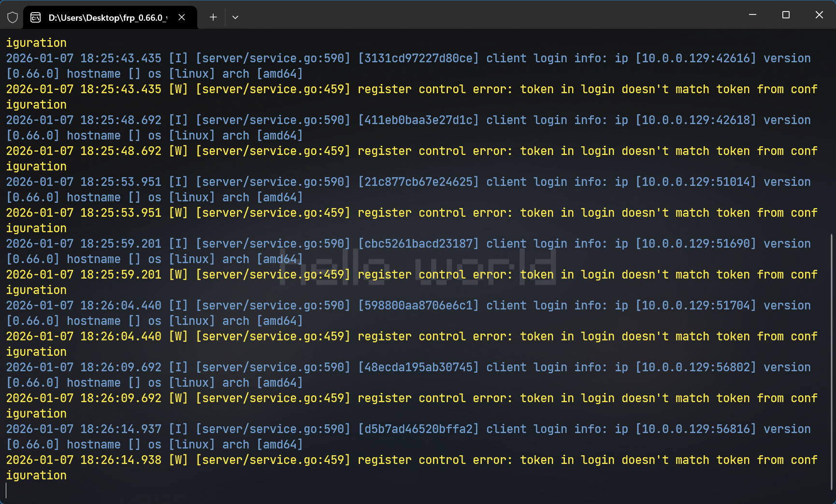The width and height of the screenshot is (836, 504).
Task: Click the IP address 10.0.0.129:51690
Action: click(695, 244)
